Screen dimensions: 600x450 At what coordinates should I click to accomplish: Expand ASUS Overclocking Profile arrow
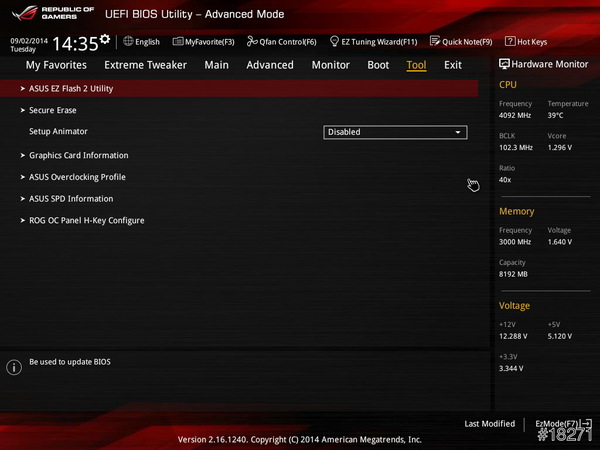coord(23,177)
